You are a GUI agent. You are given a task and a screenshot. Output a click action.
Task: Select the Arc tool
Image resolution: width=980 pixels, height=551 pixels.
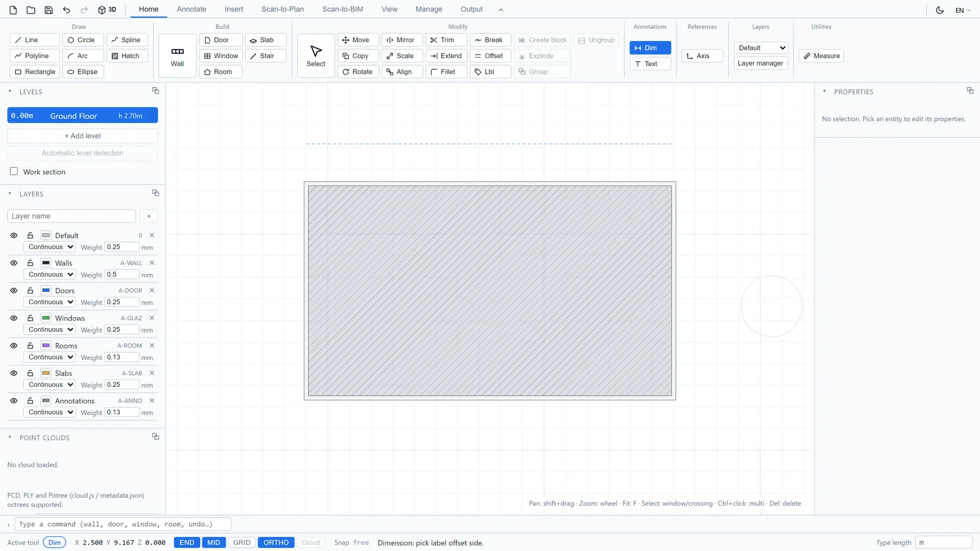[x=83, y=56]
